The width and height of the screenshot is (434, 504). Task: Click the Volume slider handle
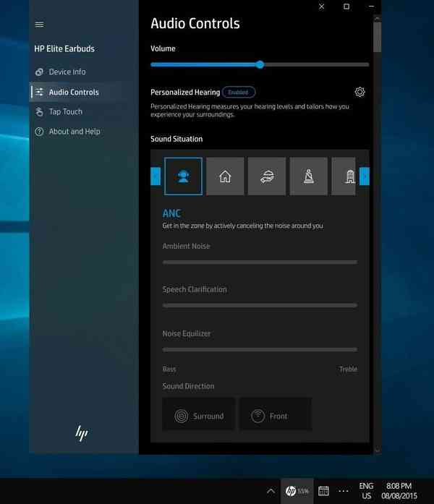[x=260, y=64]
